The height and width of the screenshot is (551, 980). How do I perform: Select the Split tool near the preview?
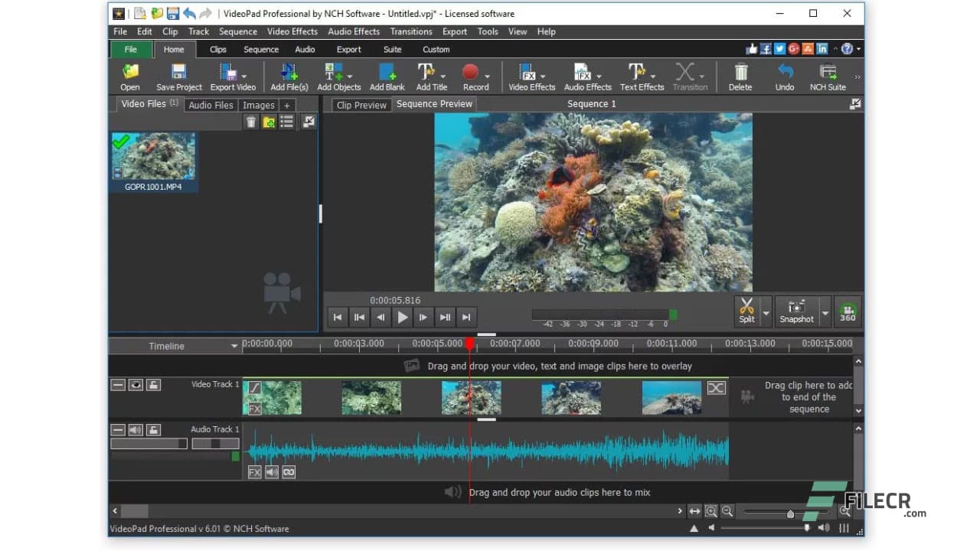click(x=746, y=311)
